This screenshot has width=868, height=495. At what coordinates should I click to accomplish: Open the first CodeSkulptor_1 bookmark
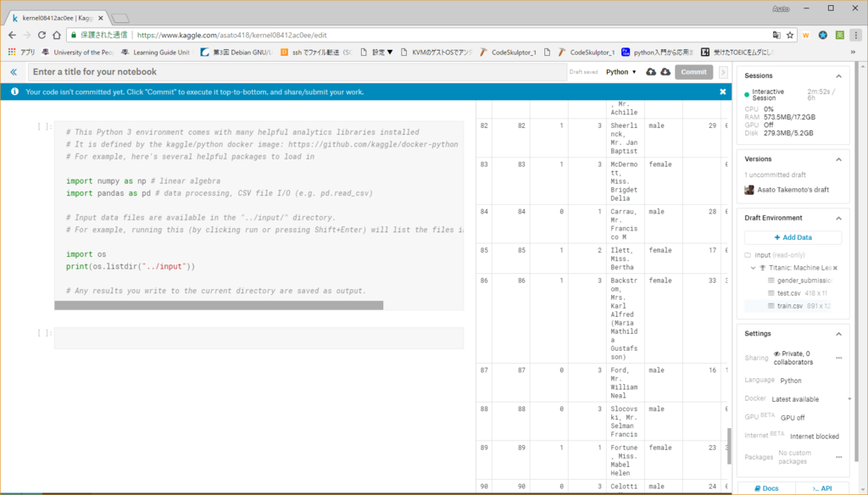click(x=508, y=52)
